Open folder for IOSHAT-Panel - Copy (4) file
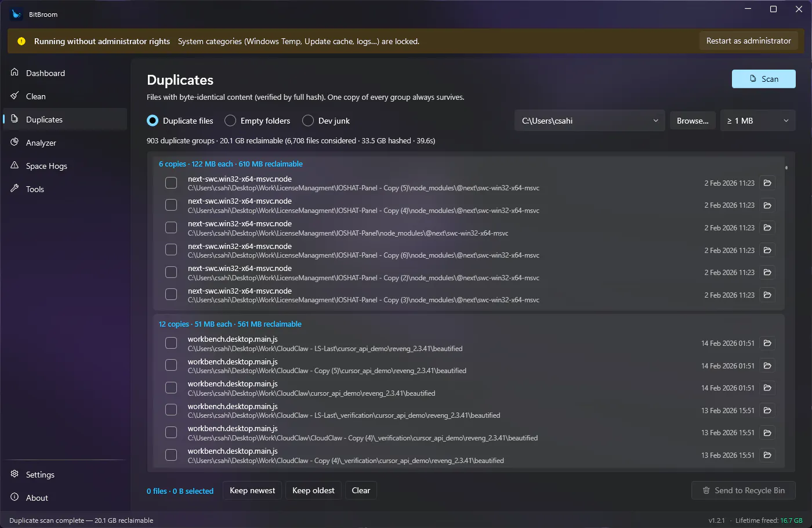Viewport: 812px width, 528px height. [x=767, y=205]
